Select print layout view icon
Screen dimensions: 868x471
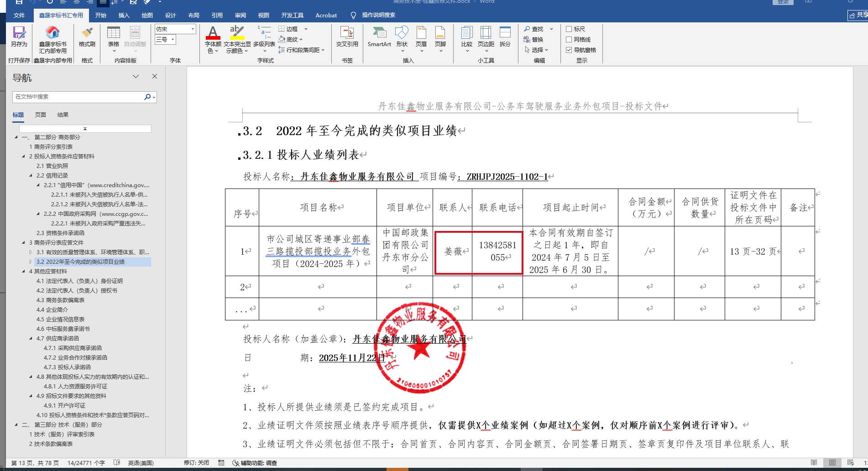(x=832, y=463)
